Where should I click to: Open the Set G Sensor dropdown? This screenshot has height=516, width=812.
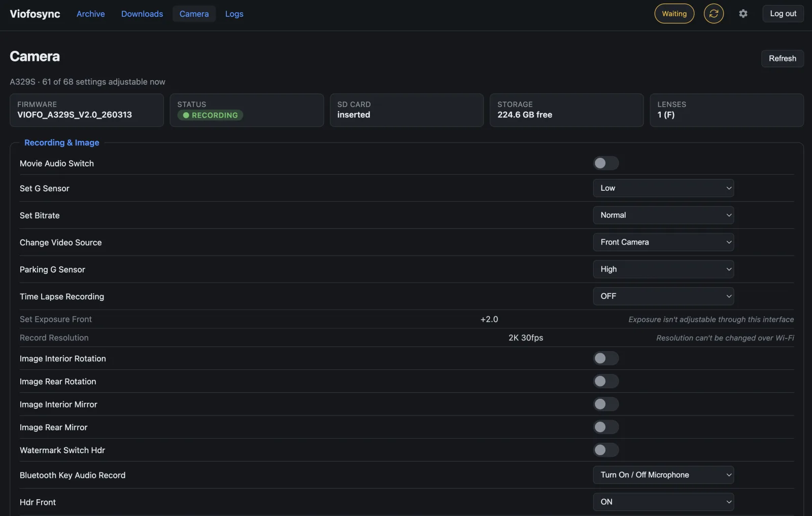coord(663,188)
